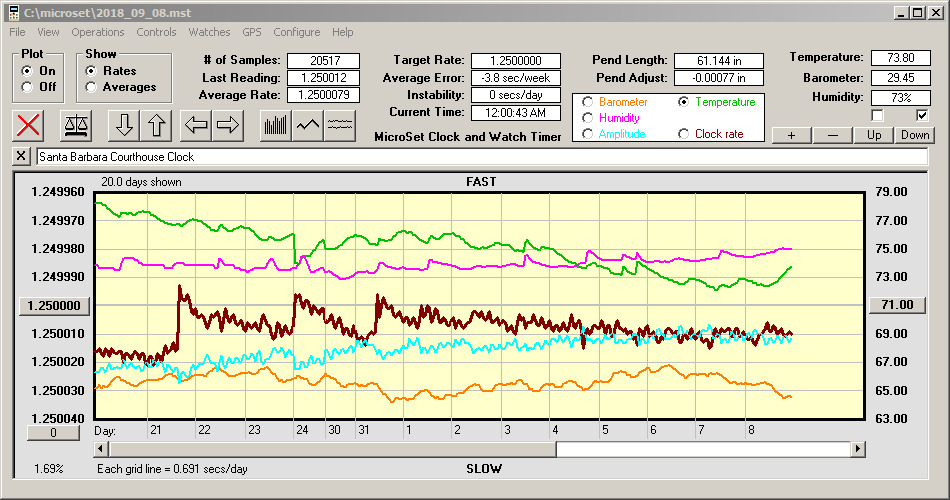Click the Instability value box
The width and height of the screenshot is (950, 500).
516,95
